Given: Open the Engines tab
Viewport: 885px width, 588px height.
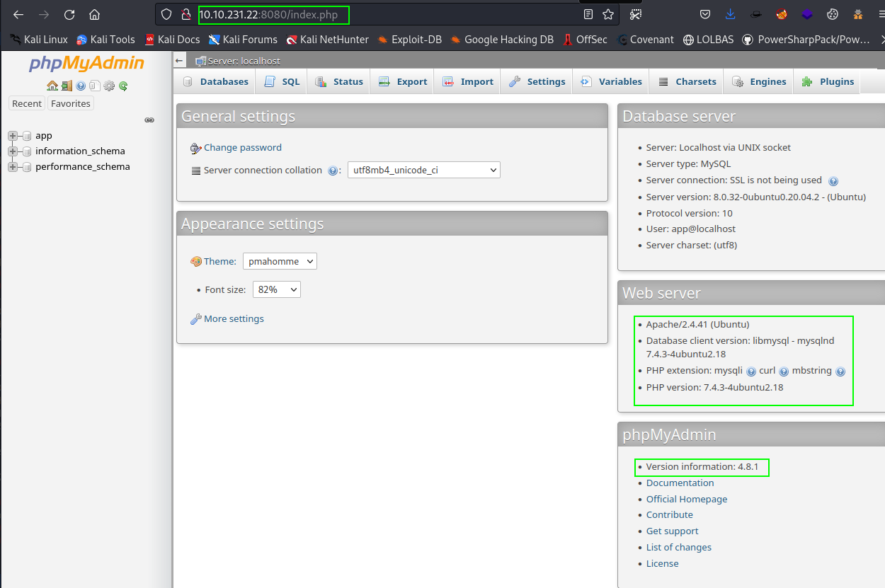Looking at the screenshot, I should pos(759,82).
